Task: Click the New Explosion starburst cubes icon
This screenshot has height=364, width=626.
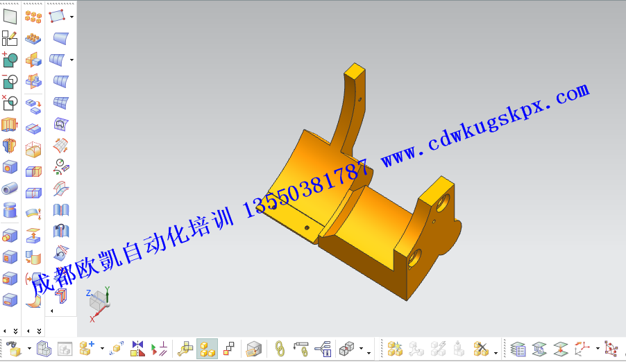Action: pos(396,349)
